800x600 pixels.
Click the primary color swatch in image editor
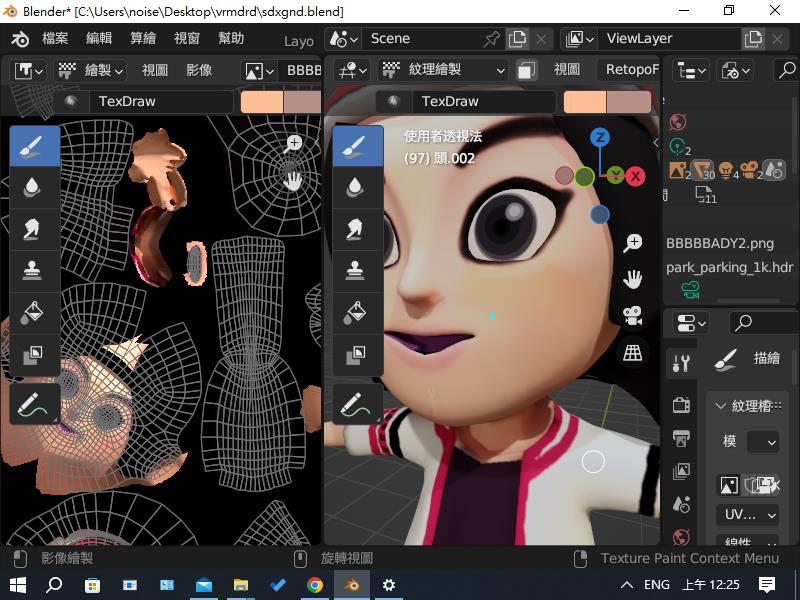[x=262, y=101]
